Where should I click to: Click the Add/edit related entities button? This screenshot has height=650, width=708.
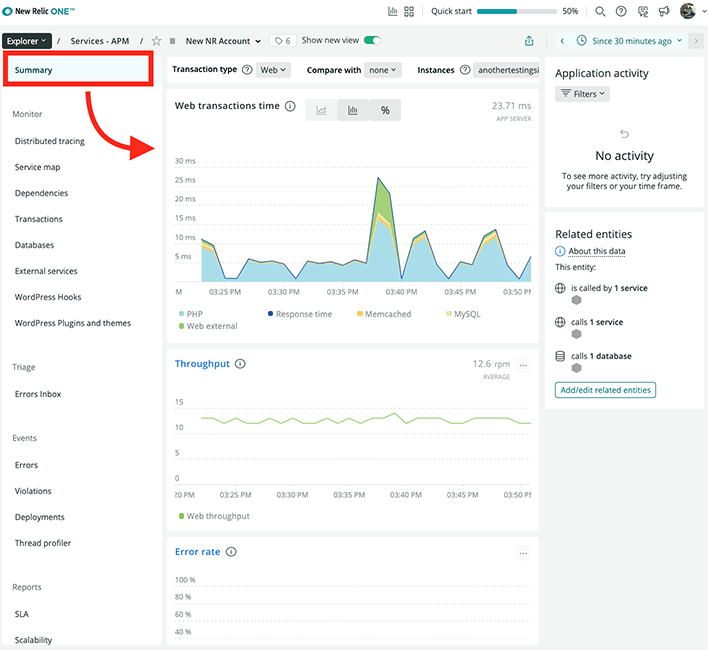[605, 390]
